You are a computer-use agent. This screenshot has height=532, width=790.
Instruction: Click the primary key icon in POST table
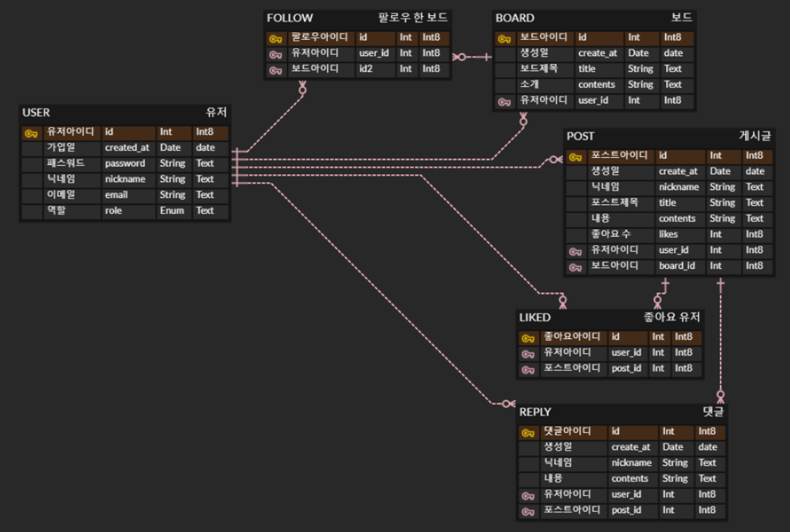[576, 157]
